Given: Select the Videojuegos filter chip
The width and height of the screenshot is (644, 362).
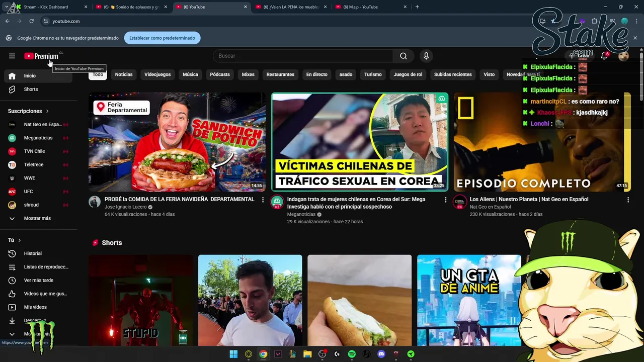Looking at the screenshot, I should coord(157,74).
